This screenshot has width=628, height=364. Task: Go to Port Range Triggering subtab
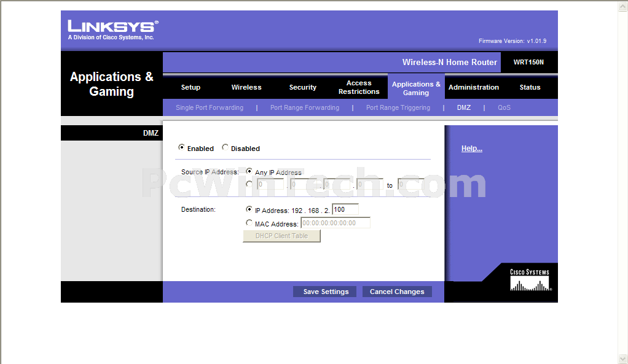point(398,107)
